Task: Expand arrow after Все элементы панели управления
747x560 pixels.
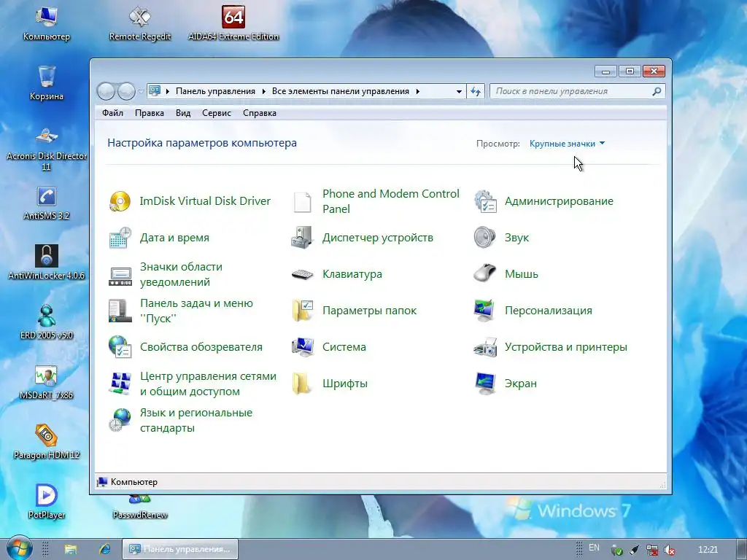Action: [x=417, y=91]
